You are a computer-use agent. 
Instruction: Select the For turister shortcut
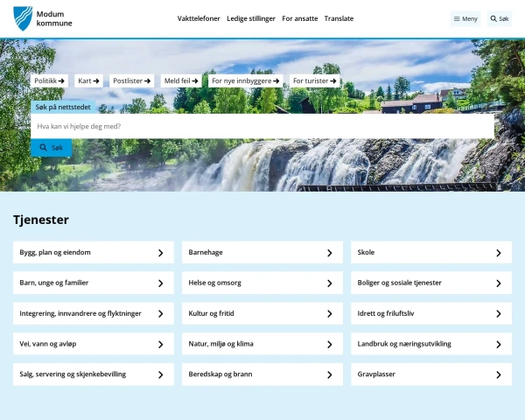[x=314, y=80]
